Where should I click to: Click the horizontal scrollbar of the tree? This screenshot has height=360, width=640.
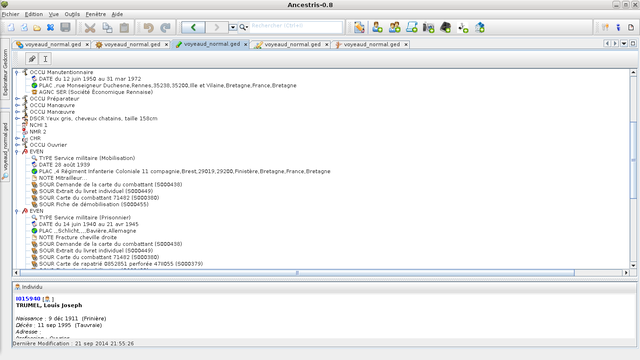tap(297, 273)
